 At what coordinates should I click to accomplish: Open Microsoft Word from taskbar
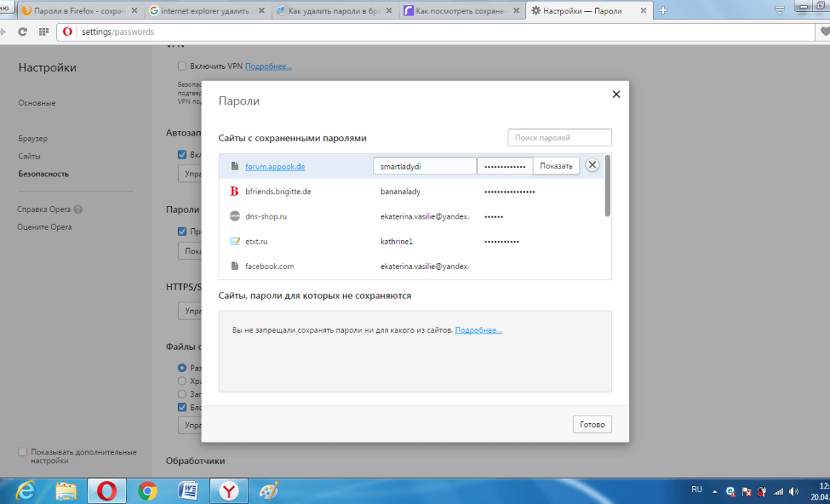point(188,491)
